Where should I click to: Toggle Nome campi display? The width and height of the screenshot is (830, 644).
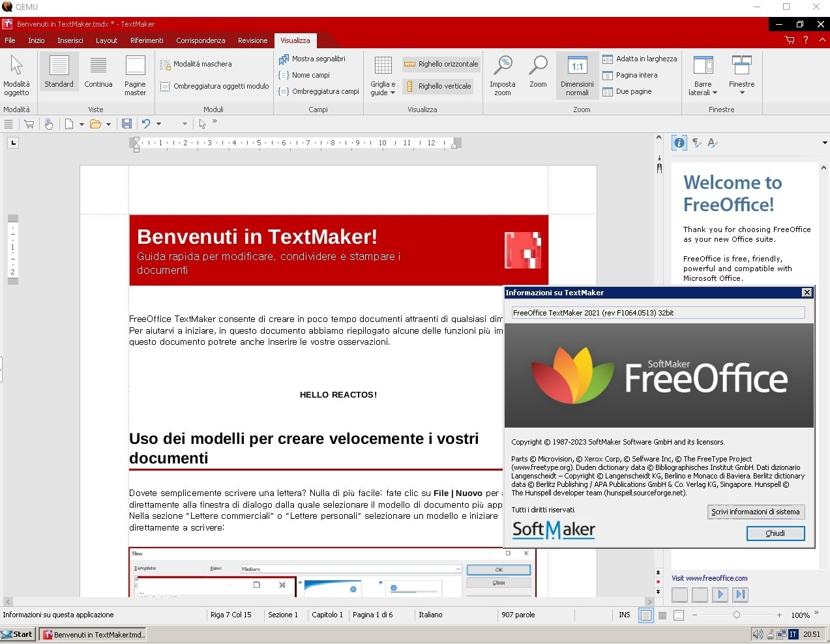point(304,75)
